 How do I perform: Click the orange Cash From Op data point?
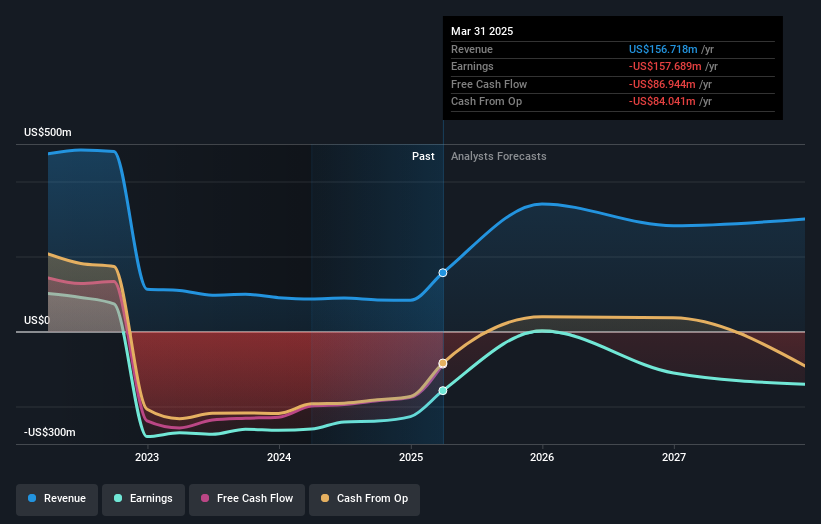point(443,363)
